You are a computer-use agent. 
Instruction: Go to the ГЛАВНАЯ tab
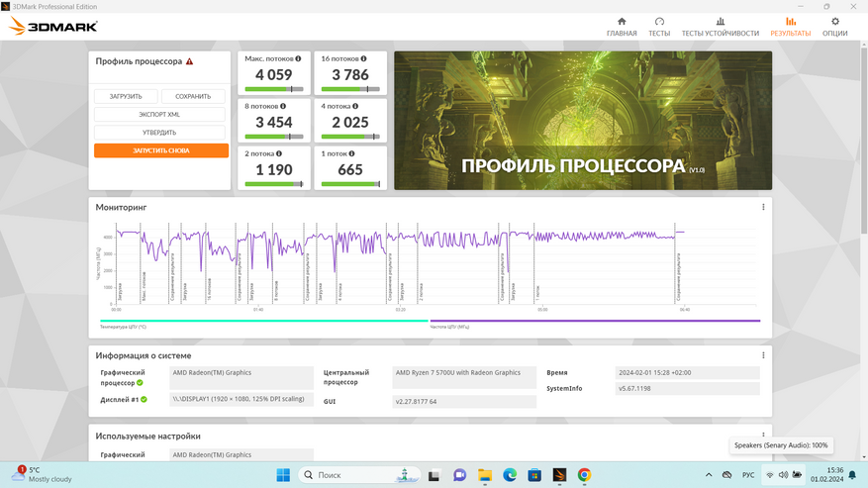[x=622, y=27]
